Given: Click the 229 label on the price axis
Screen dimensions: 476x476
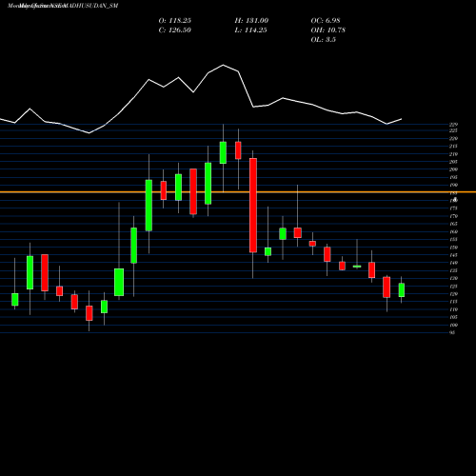Looking at the screenshot, I should click(453, 125).
